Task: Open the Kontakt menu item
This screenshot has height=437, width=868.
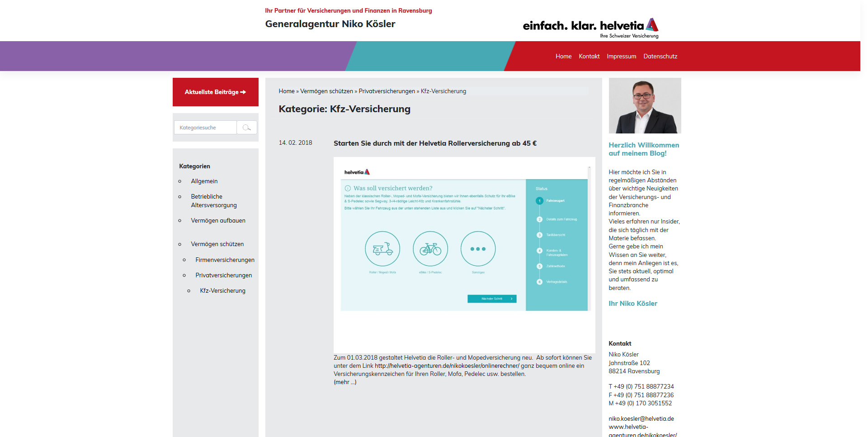Action: coord(589,57)
